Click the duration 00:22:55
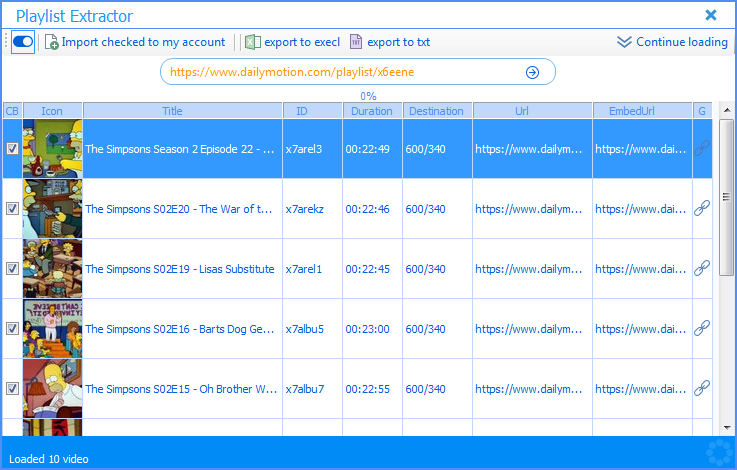The width and height of the screenshot is (737, 470). [x=368, y=389]
